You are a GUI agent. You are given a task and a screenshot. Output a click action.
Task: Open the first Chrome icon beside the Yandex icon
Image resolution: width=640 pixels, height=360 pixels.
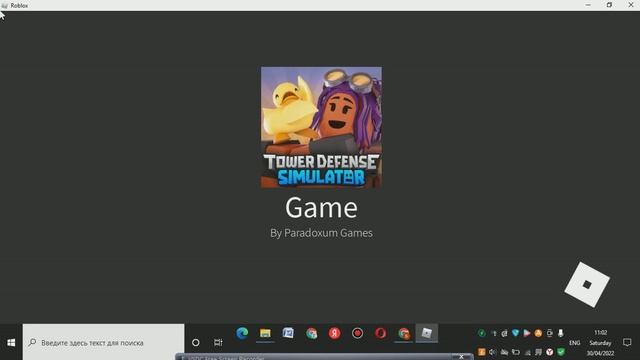coord(311,333)
